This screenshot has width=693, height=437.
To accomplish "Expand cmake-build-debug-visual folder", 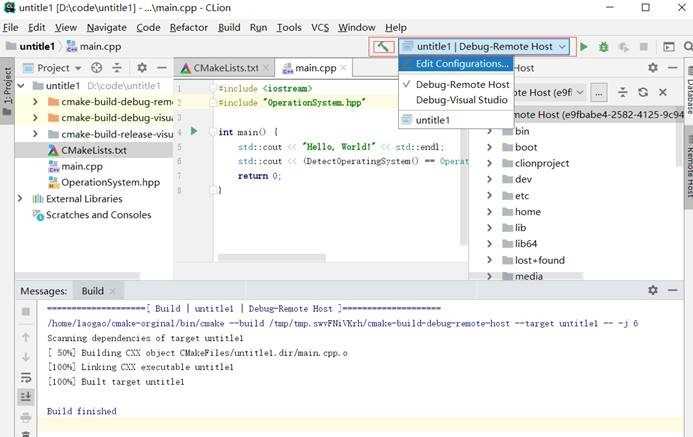I will (x=35, y=118).
